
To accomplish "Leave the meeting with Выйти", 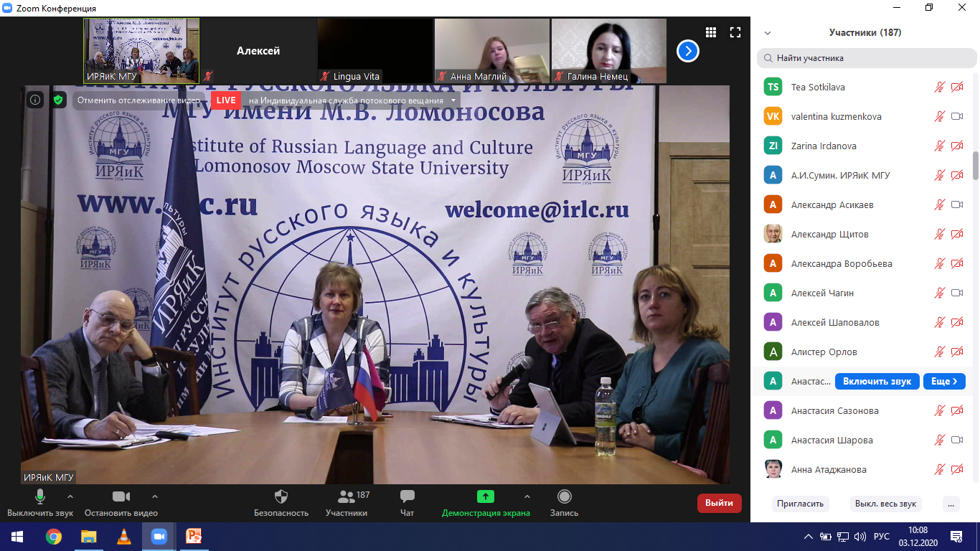I will click(x=719, y=503).
